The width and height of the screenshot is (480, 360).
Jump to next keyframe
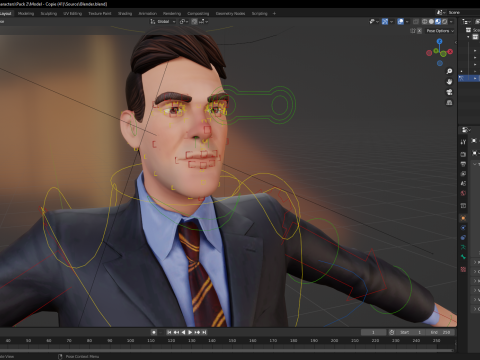[197, 332]
